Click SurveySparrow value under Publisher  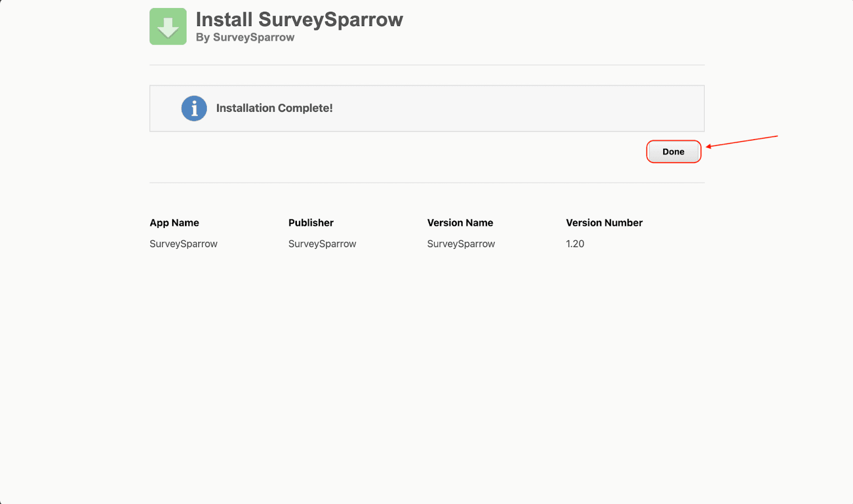coord(322,244)
